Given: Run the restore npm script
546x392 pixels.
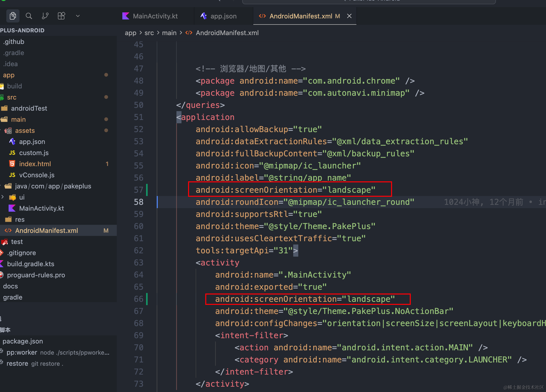Looking at the screenshot, I should pos(17,363).
